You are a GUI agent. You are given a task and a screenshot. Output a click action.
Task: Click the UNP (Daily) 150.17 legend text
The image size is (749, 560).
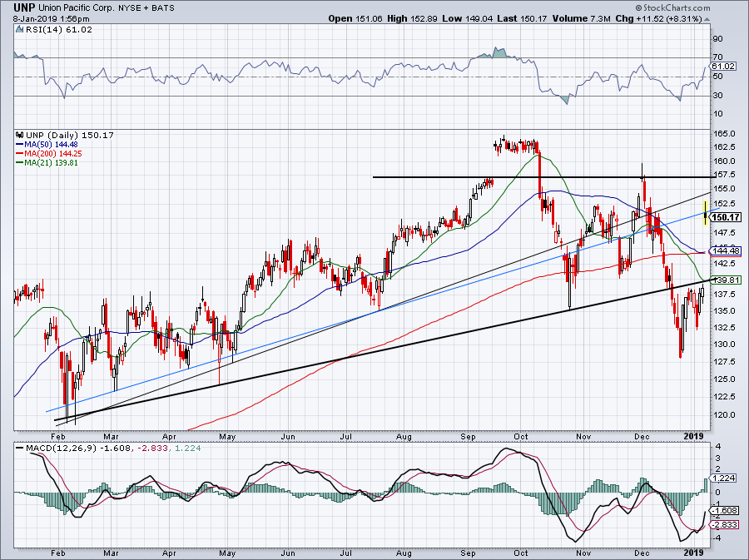[70, 135]
